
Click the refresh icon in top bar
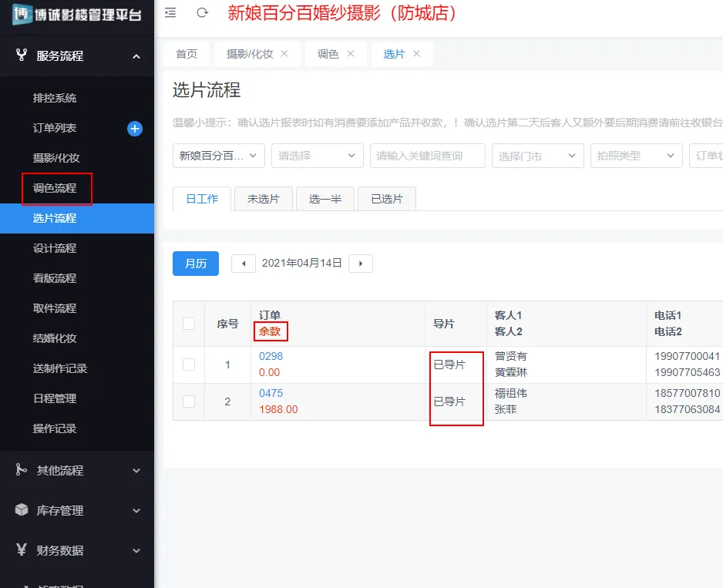(203, 13)
